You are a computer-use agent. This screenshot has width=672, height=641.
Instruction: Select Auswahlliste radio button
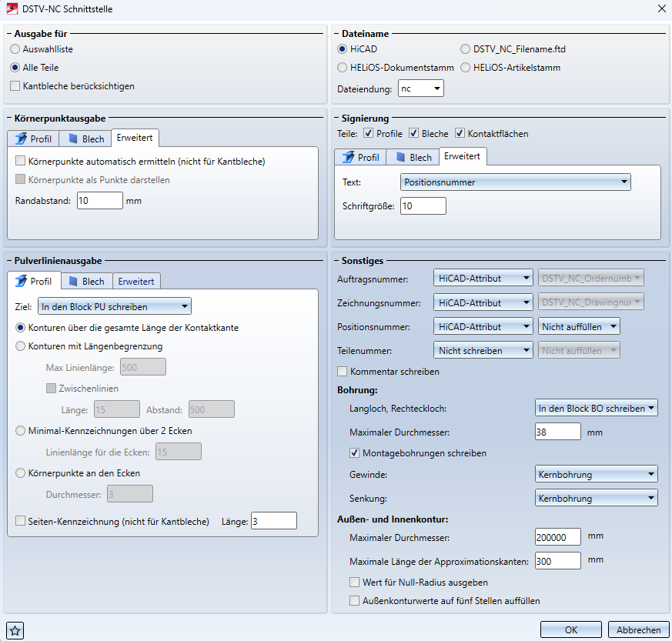(15, 49)
